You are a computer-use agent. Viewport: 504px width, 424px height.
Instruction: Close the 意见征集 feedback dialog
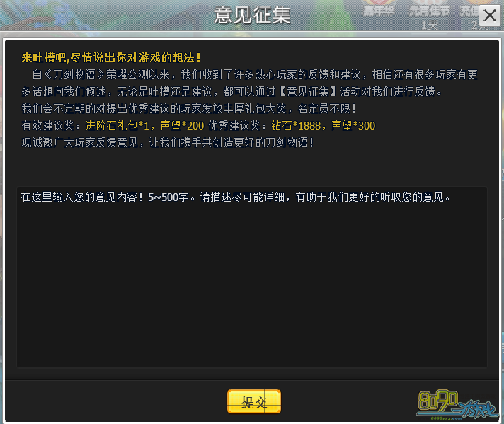[490, 15]
